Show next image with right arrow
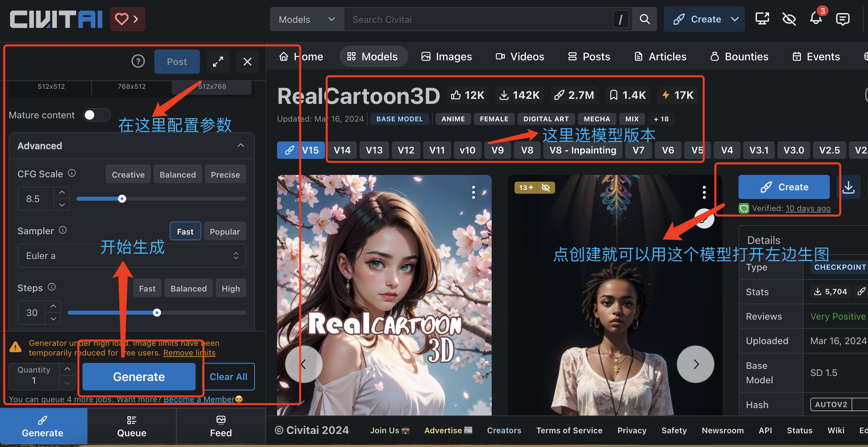 point(696,364)
